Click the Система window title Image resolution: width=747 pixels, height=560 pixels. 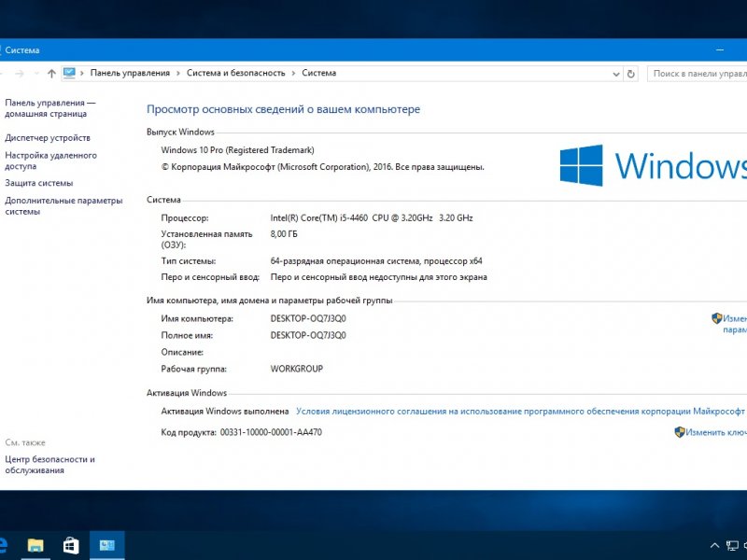tap(21, 50)
